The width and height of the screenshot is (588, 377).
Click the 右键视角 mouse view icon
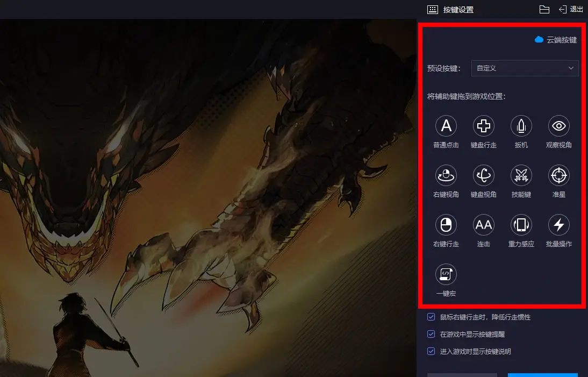(x=446, y=175)
